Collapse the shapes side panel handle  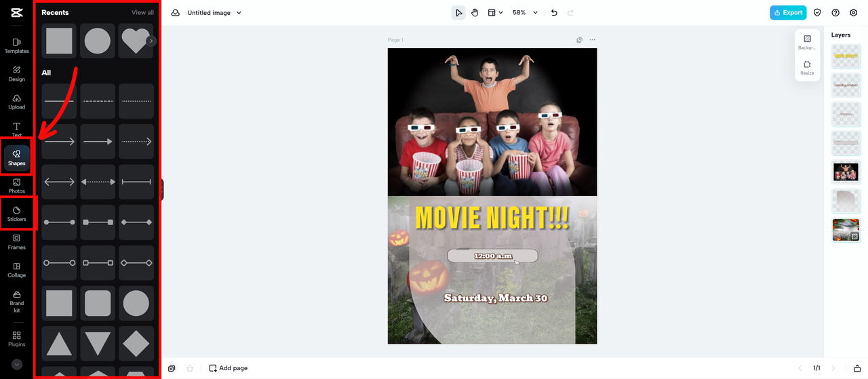[162, 189]
